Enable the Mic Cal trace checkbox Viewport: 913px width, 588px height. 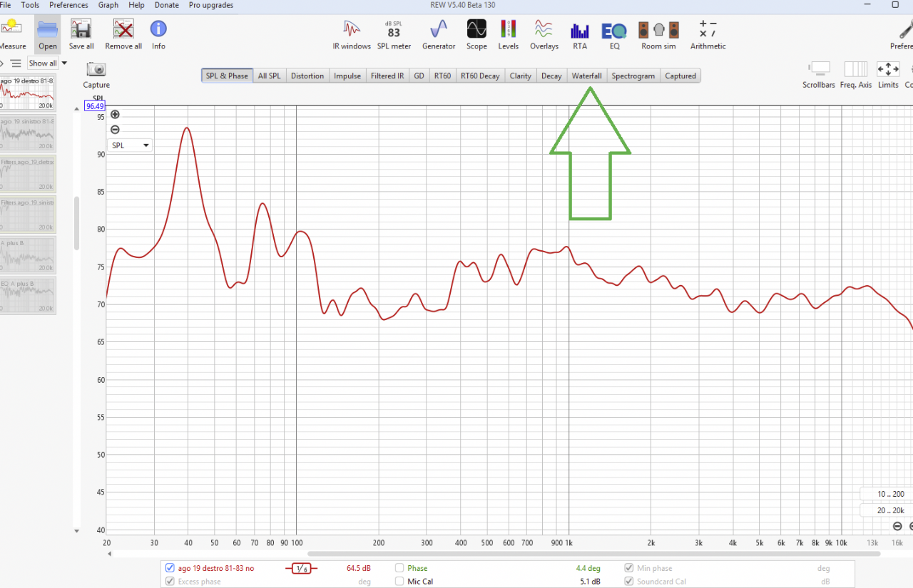point(399,581)
